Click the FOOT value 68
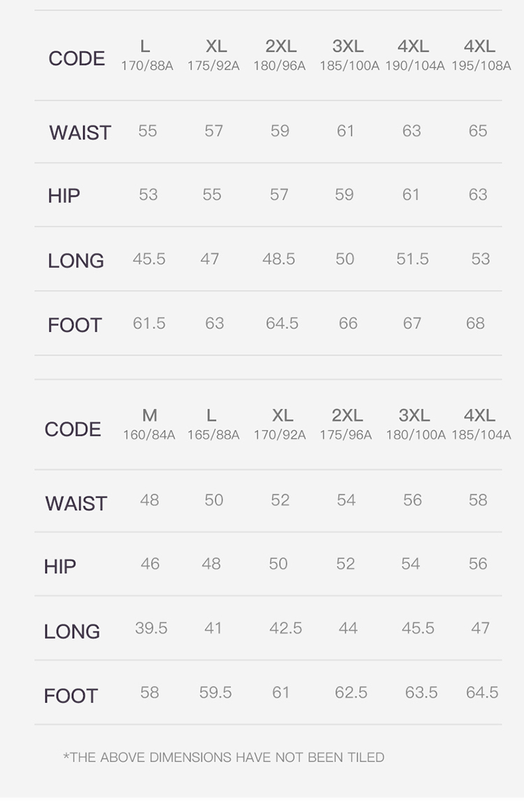This screenshot has height=812, width=524. [x=475, y=324]
